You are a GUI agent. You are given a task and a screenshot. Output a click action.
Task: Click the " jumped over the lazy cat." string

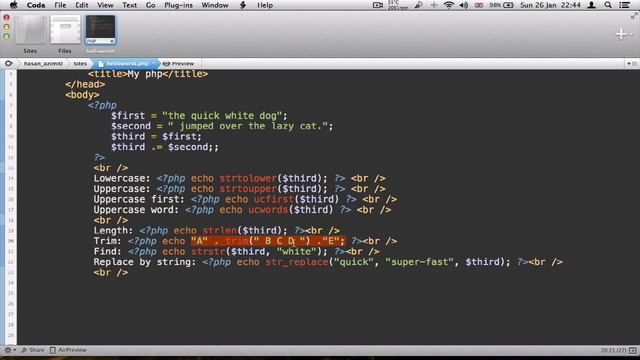click(x=248, y=126)
